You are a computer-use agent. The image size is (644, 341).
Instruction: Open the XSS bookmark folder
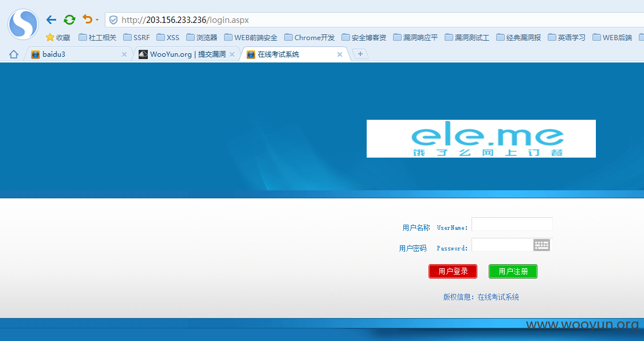pyautogui.click(x=167, y=37)
